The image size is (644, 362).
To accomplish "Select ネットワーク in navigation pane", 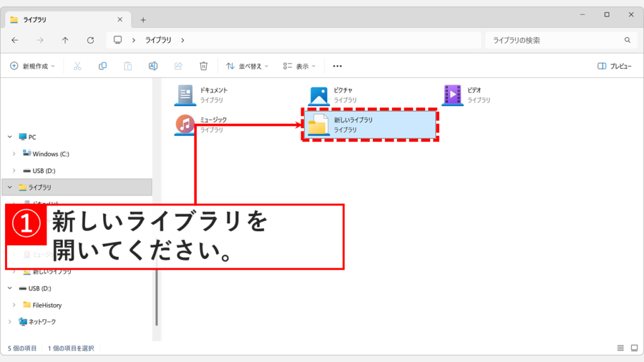I will click(37, 322).
